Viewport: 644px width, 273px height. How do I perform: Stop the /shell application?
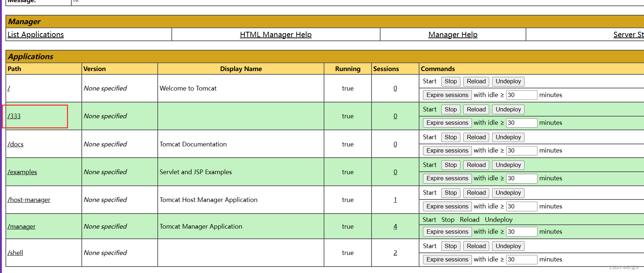pyautogui.click(x=451, y=246)
